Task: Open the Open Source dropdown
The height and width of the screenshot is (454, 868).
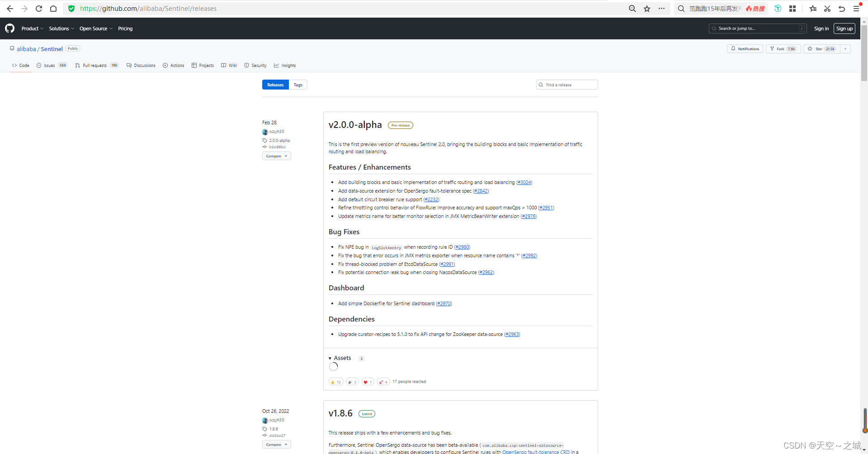Action: pyautogui.click(x=96, y=28)
